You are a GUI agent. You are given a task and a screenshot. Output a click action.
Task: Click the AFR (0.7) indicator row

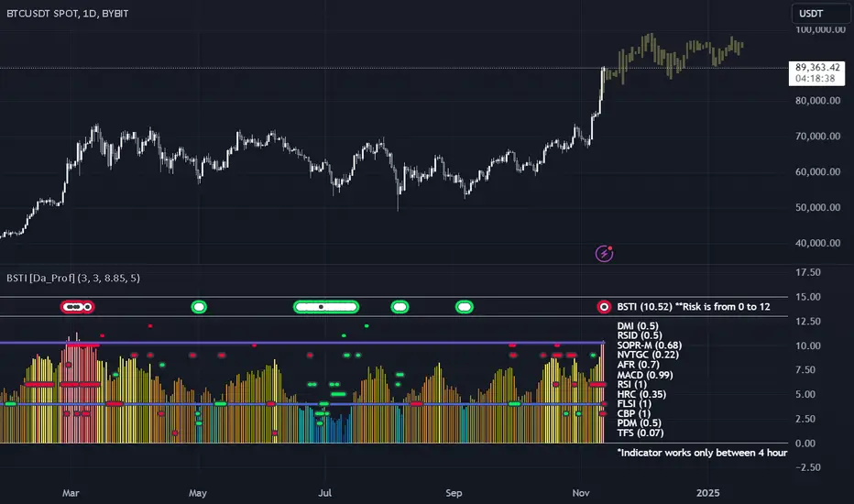638,365
